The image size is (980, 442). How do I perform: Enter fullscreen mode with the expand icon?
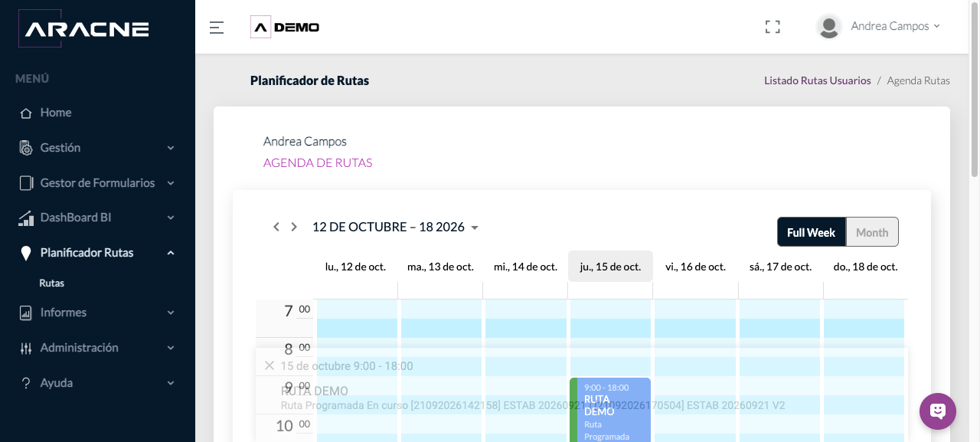[773, 27]
